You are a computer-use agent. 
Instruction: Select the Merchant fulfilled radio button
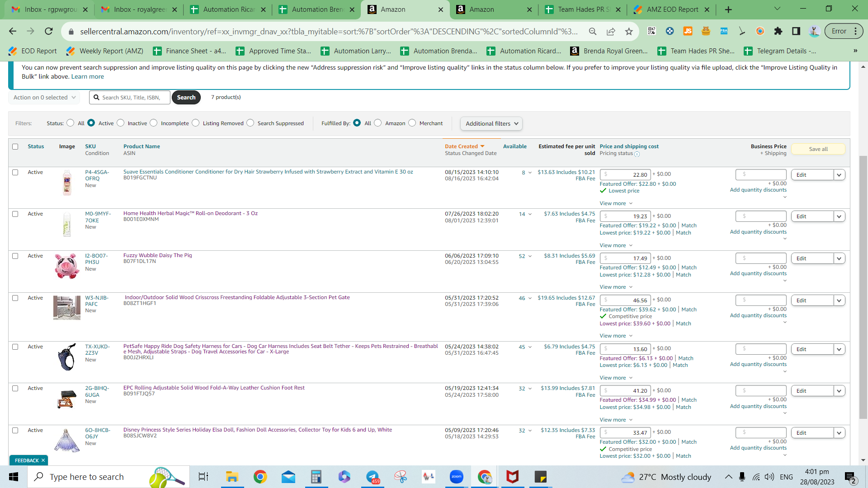coord(412,123)
